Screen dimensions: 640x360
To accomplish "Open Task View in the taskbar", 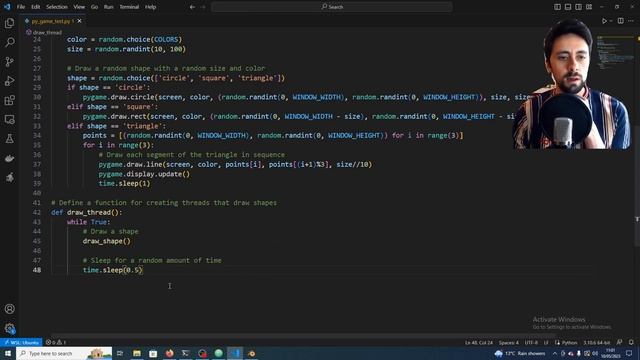I will click(120, 353).
